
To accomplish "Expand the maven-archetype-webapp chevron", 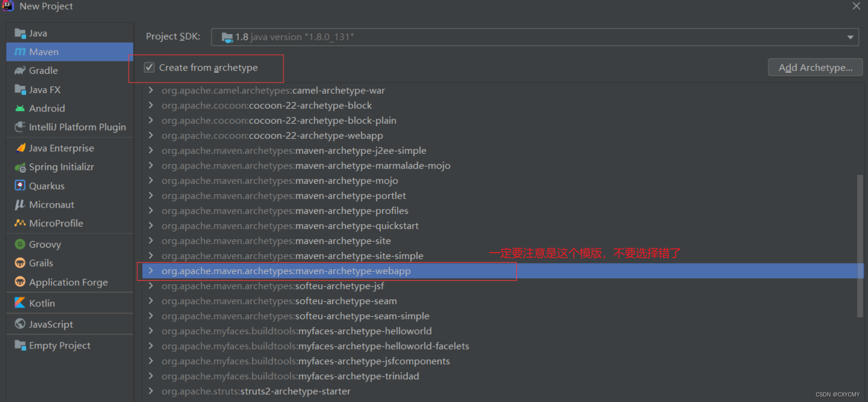I will [x=151, y=271].
